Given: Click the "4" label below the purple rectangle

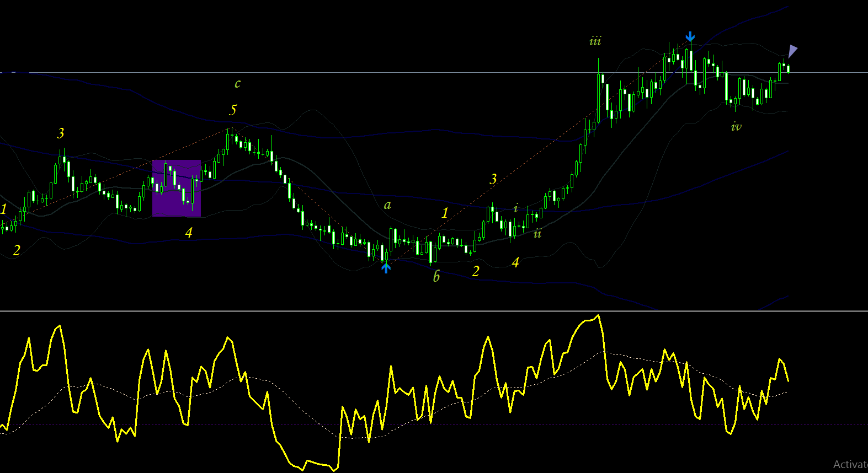Looking at the screenshot, I should pyautogui.click(x=189, y=233).
